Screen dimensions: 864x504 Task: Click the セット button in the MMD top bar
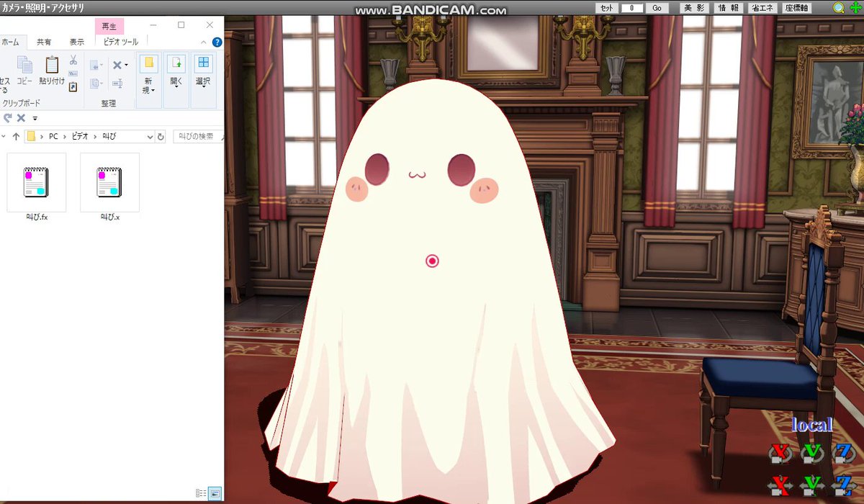[x=606, y=8]
